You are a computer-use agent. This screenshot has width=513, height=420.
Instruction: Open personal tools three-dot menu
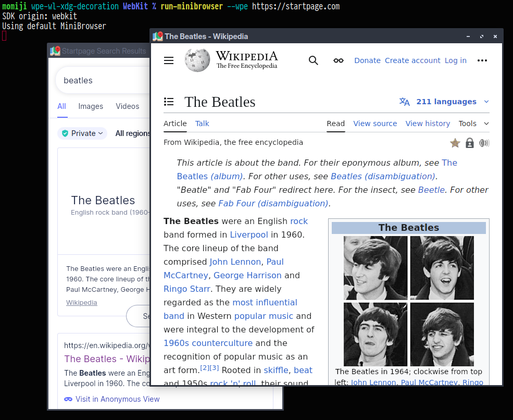pyautogui.click(x=482, y=60)
